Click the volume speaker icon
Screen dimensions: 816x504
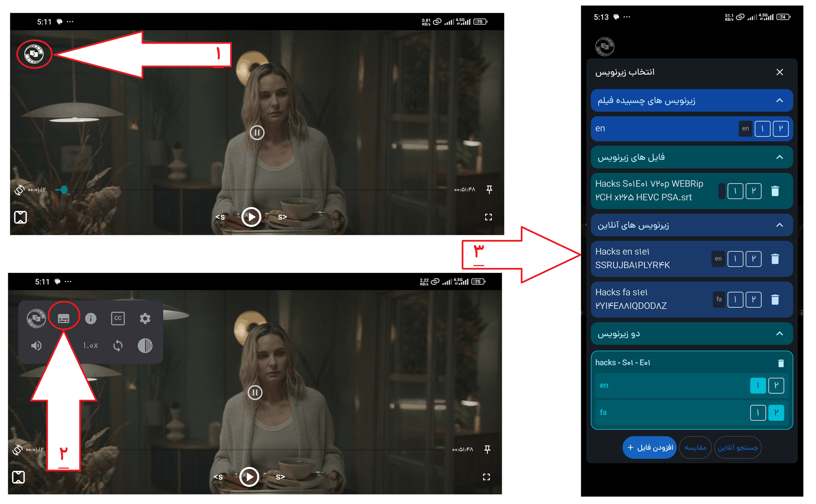click(36, 346)
